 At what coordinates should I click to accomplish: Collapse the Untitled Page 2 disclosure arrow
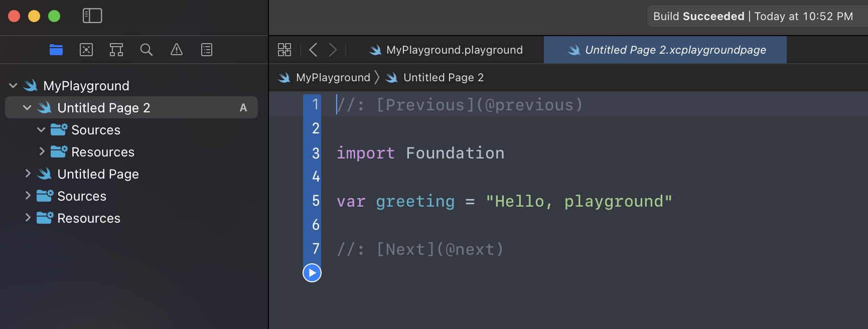click(x=28, y=108)
